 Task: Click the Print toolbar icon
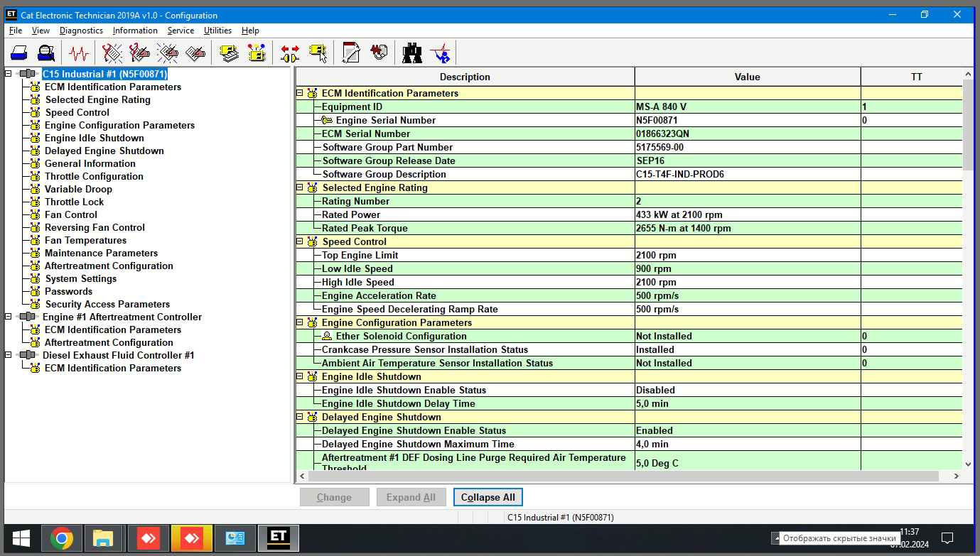19,53
